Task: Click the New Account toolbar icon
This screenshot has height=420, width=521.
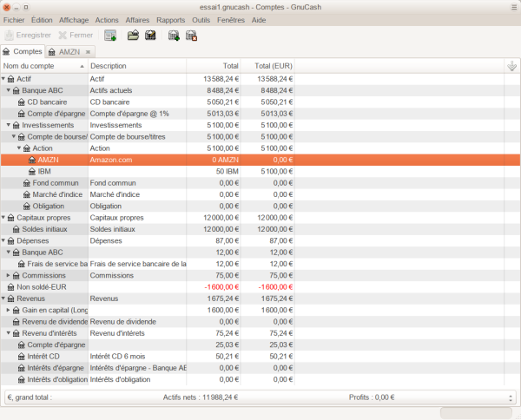Action: (174, 36)
